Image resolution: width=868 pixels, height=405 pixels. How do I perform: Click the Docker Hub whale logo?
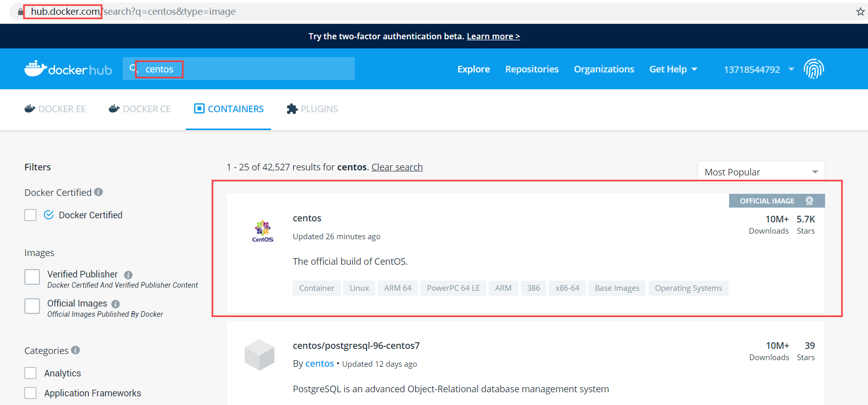click(68, 69)
